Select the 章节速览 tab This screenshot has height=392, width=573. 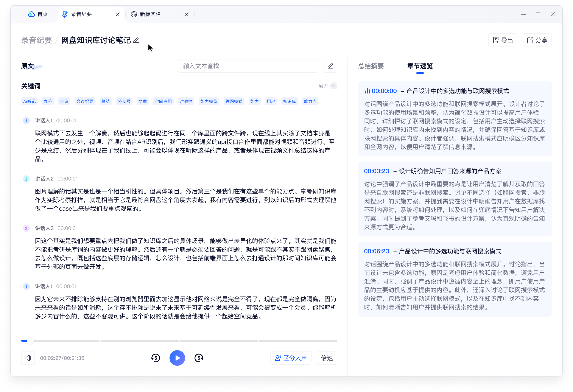pyautogui.click(x=420, y=66)
